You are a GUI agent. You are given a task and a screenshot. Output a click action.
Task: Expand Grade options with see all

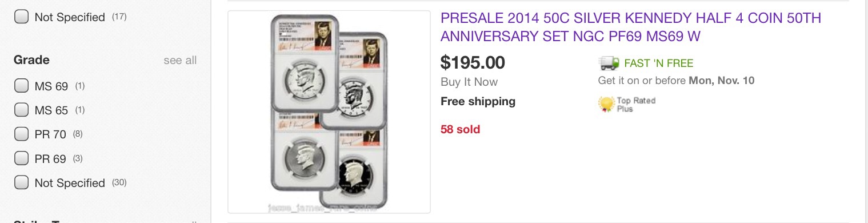tap(180, 61)
